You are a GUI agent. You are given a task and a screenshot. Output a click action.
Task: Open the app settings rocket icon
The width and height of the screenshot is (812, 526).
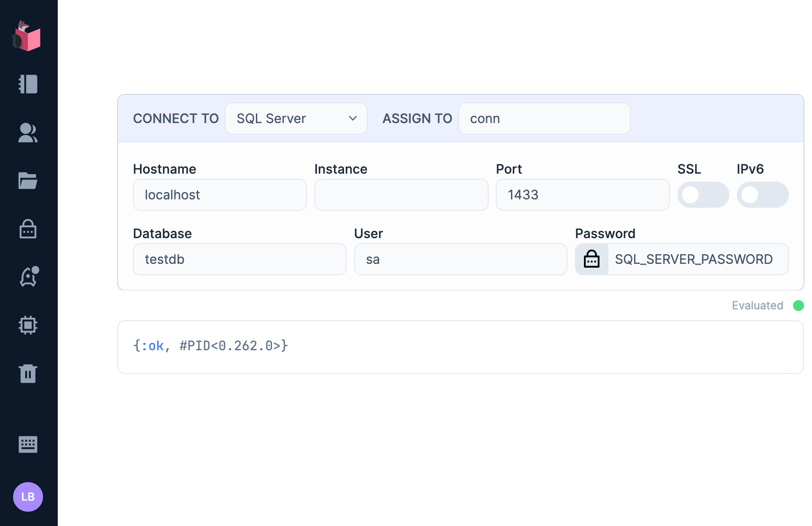[29, 276]
